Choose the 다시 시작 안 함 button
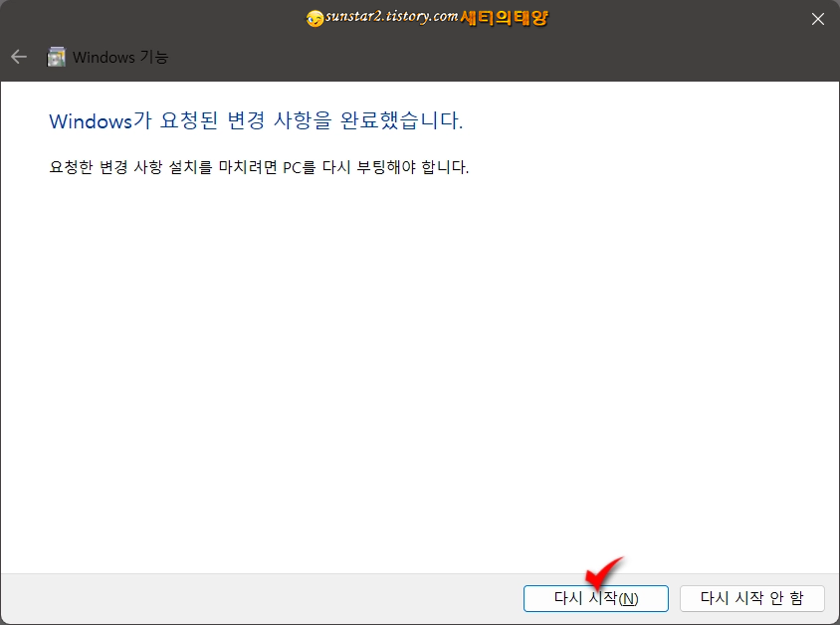Image resolution: width=840 pixels, height=625 pixels. (752, 598)
